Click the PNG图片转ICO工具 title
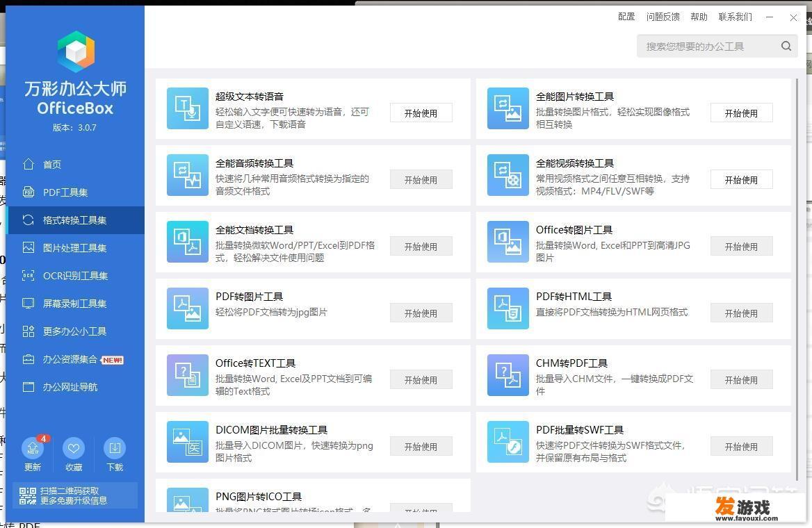Screen dimensions: 812x528 (x=259, y=497)
